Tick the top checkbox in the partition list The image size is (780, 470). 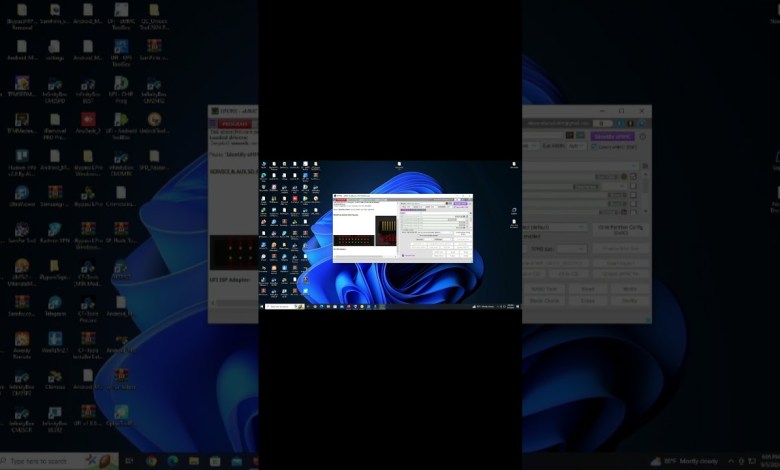632,176
